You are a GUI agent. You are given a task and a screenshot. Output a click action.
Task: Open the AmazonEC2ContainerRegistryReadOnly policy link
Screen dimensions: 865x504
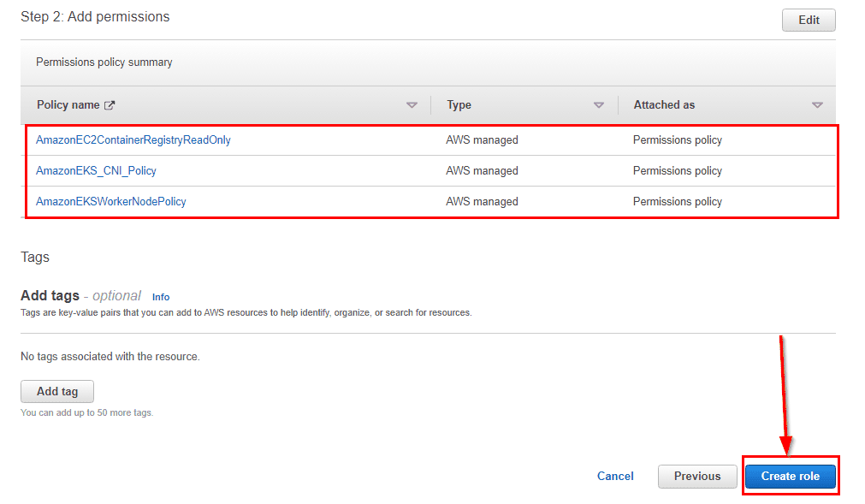(x=133, y=140)
